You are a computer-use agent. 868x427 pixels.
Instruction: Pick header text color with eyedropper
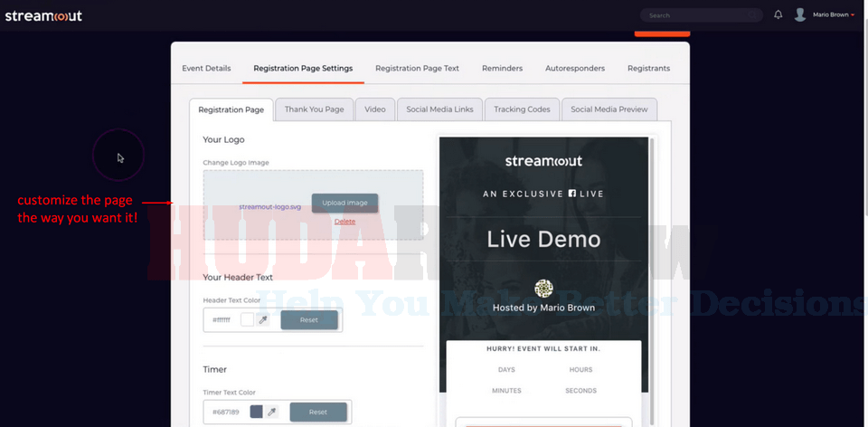pyautogui.click(x=263, y=319)
